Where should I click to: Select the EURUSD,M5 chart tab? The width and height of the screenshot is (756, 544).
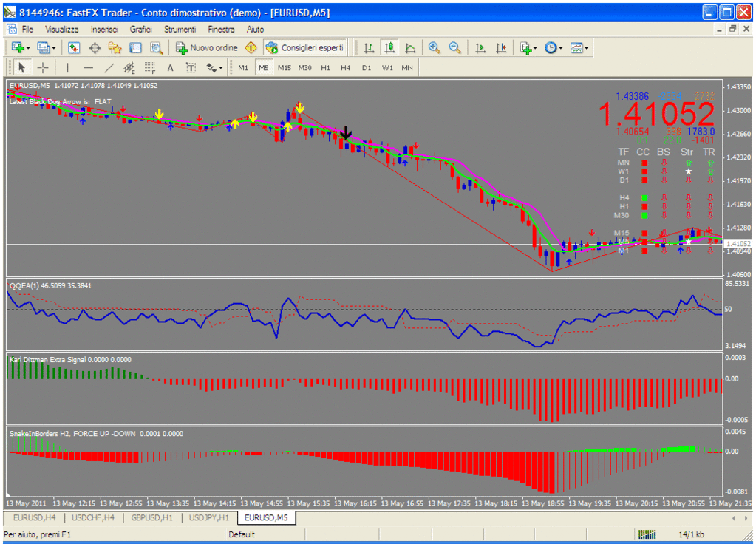[x=266, y=517]
